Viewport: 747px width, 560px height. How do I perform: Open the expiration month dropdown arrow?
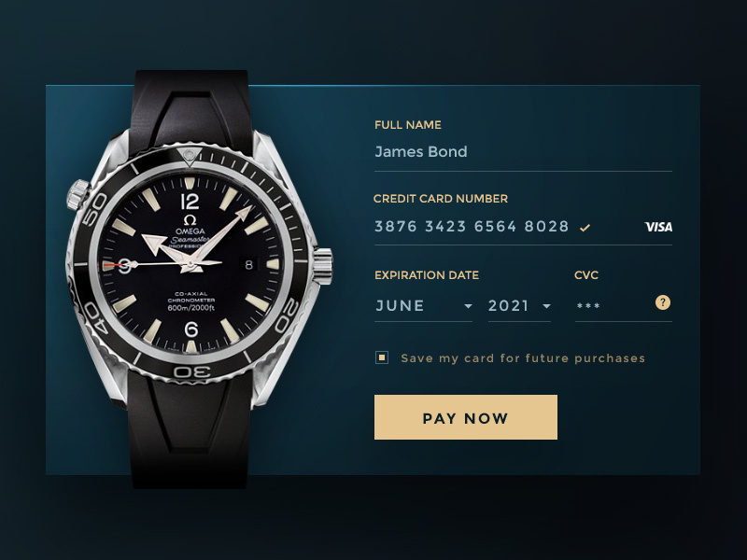point(469,306)
